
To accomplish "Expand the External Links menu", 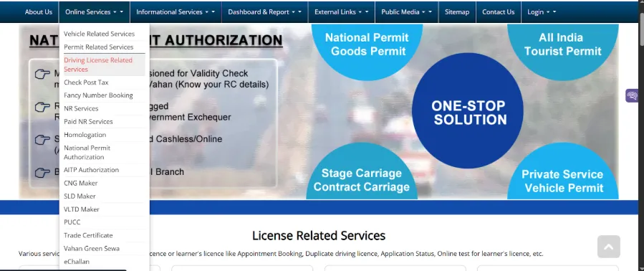I will [x=341, y=12].
